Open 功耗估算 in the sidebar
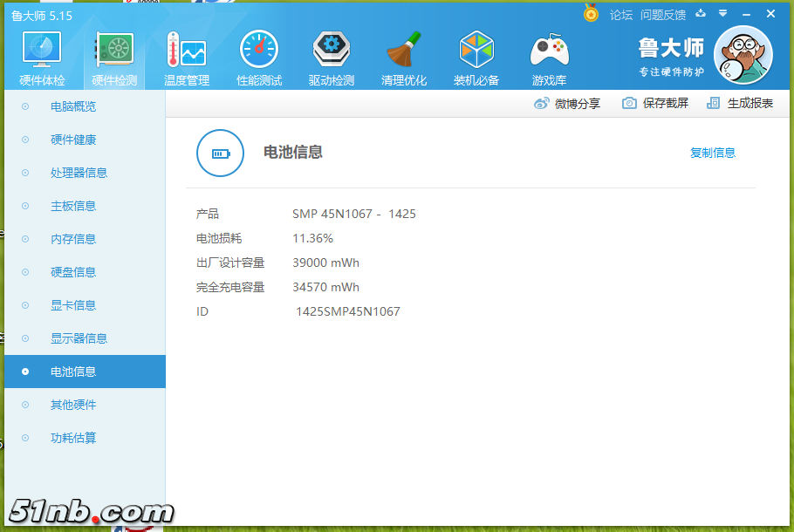794x532 pixels. coord(73,438)
